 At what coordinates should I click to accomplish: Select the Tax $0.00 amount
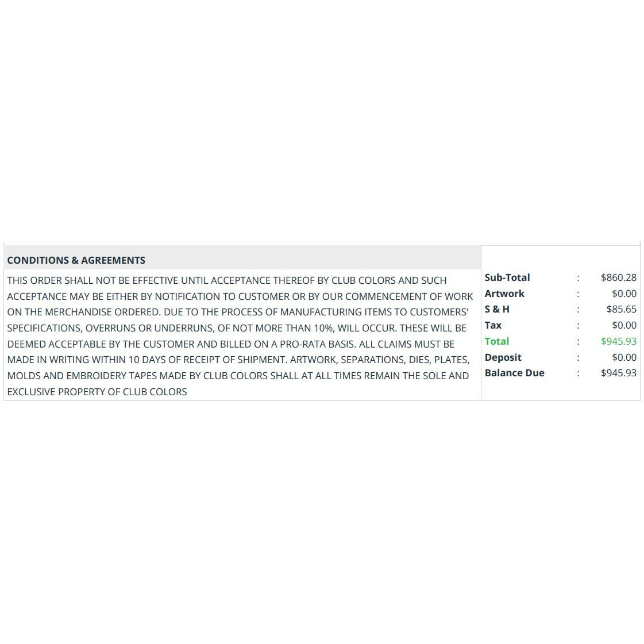624,325
